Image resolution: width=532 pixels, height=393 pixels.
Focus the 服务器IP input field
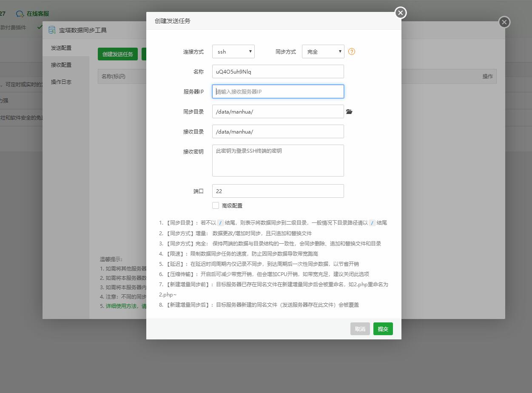[x=278, y=91]
